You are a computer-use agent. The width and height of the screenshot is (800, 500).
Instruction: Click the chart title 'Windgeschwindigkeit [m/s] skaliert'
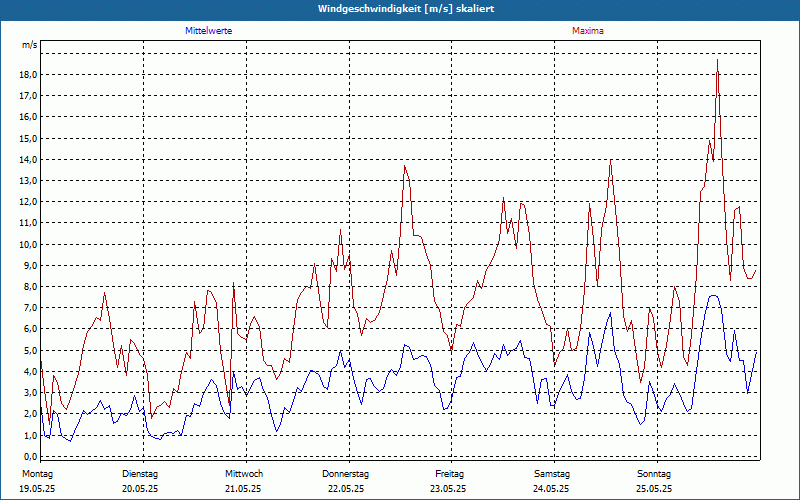pyautogui.click(x=406, y=9)
